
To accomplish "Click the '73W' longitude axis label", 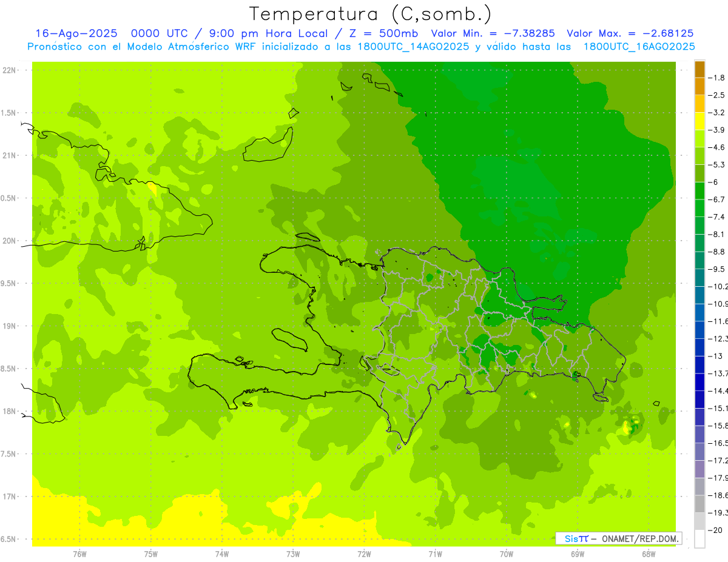I will (293, 554).
